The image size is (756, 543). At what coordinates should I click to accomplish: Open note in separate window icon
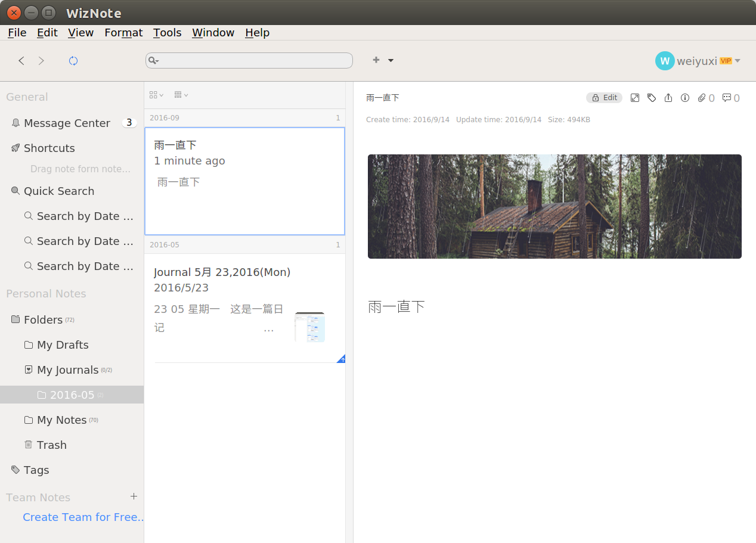[x=635, y=98]
